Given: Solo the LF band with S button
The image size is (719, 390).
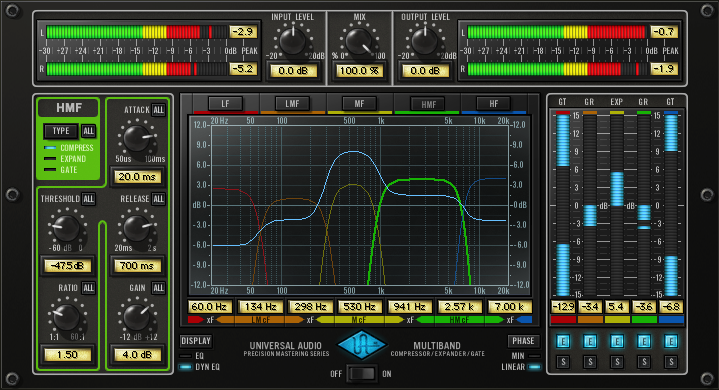Looking at the screenshot, I should [x=563, y=362].
